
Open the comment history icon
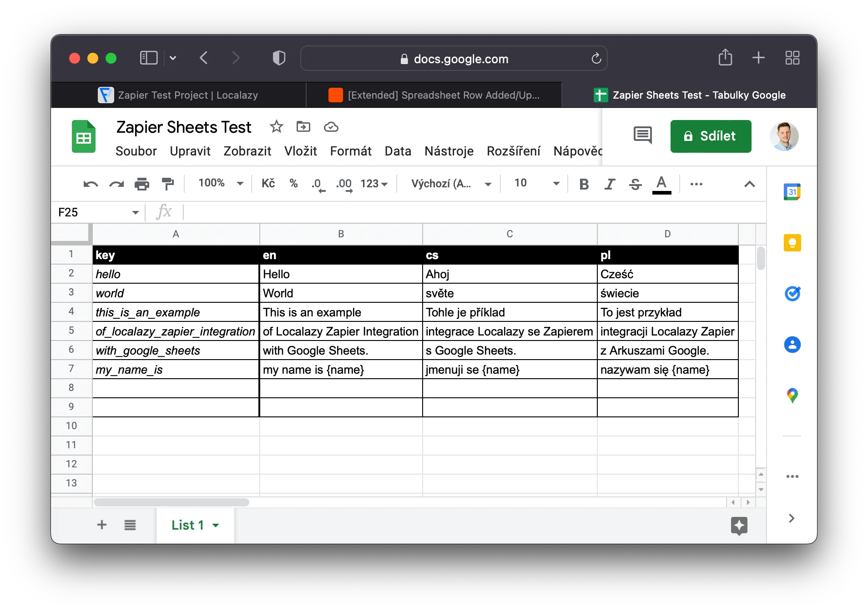click(x=642, y=135)
